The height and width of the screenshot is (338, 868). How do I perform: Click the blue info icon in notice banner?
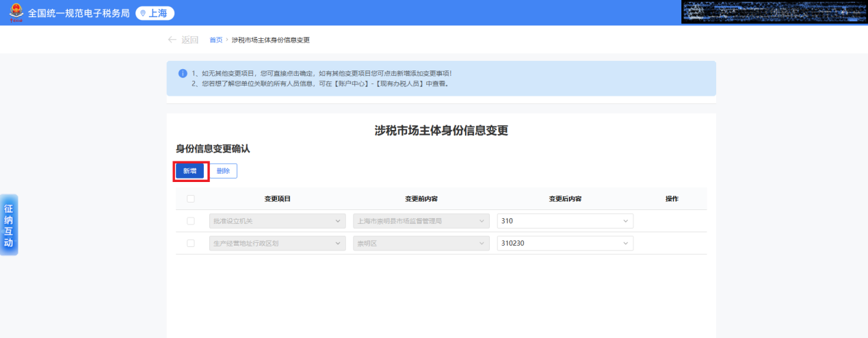point(183,73)
